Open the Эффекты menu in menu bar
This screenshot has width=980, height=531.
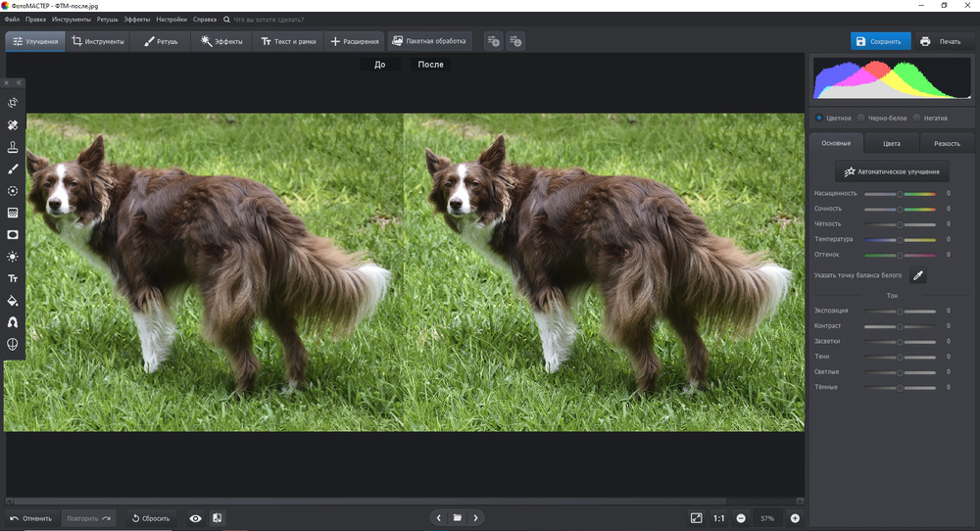(136, 19)
